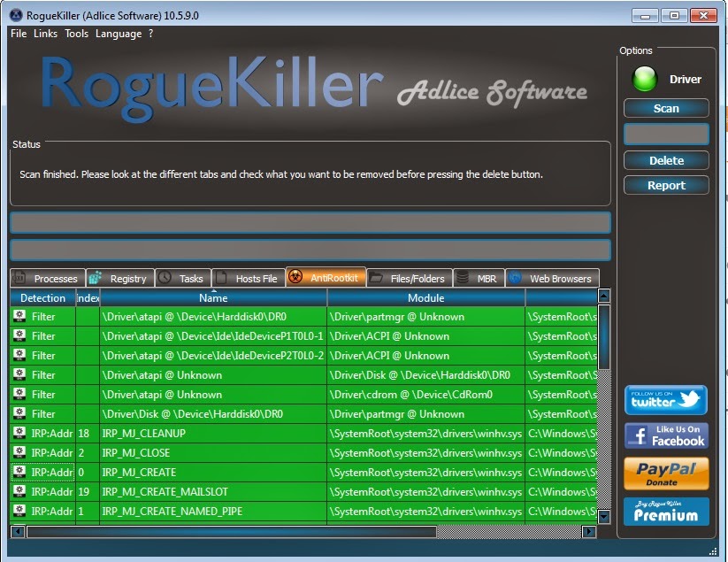Click gear icon of the cdrom filter row
Screen dimensions: 728x562
[x=19, y=394]
